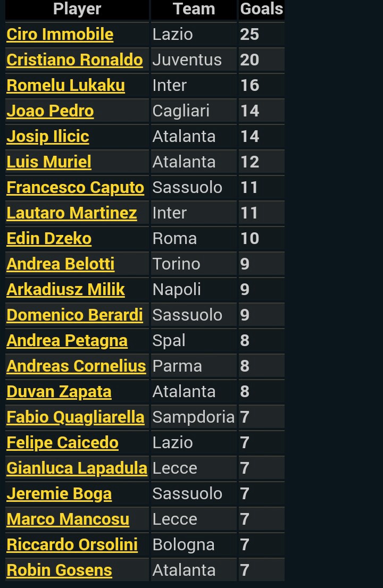The width and height of the screenshot is (383, 588).
Task: Open Lautaro Martinez player link
Action: (72, 213)
